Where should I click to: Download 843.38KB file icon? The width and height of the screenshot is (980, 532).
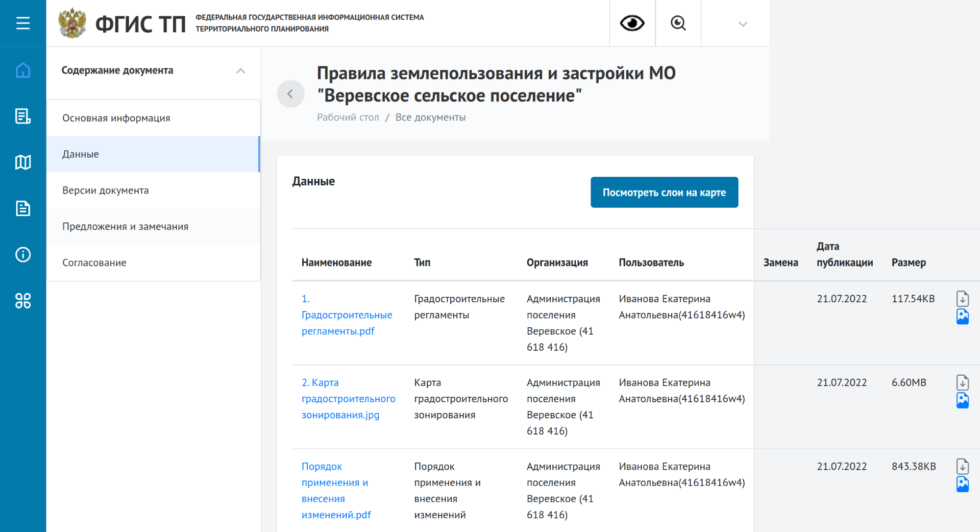962,466
